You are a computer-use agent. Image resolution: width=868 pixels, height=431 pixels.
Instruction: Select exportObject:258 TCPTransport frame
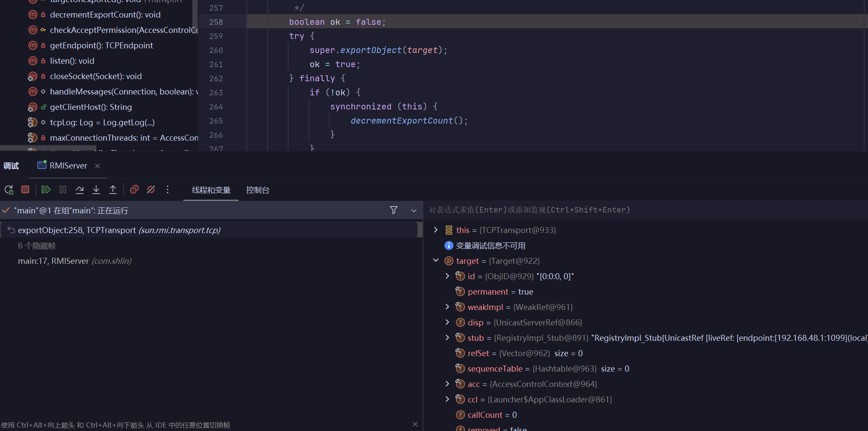click(x=209, y=230)
